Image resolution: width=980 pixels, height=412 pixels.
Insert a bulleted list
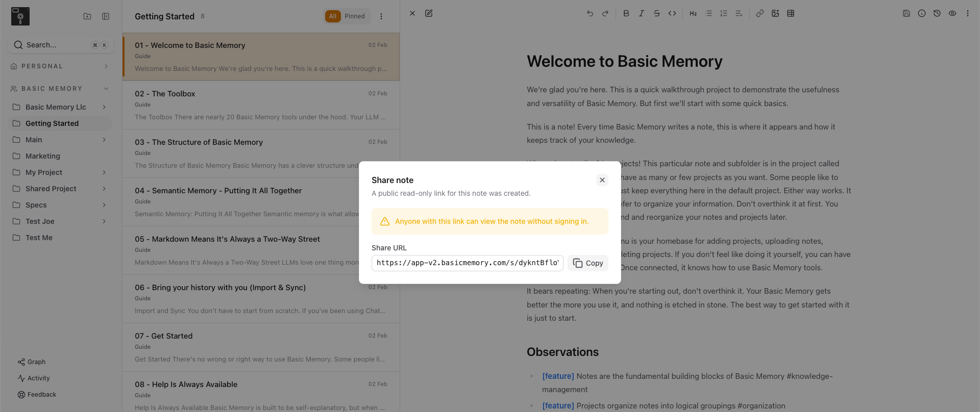pyautogui.click(x=708, y=14)
